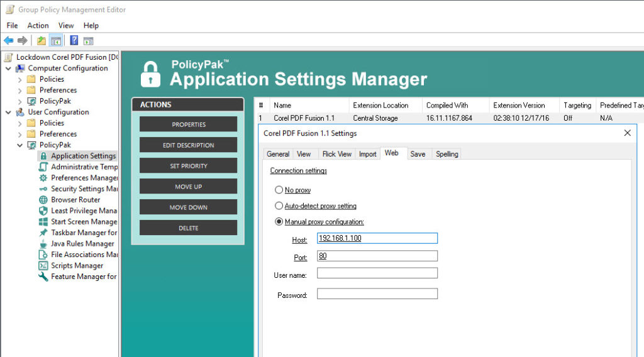Expand Preferences under User Configuration
The width and height of the screenshot is (644, 357).
pos(19,134)
